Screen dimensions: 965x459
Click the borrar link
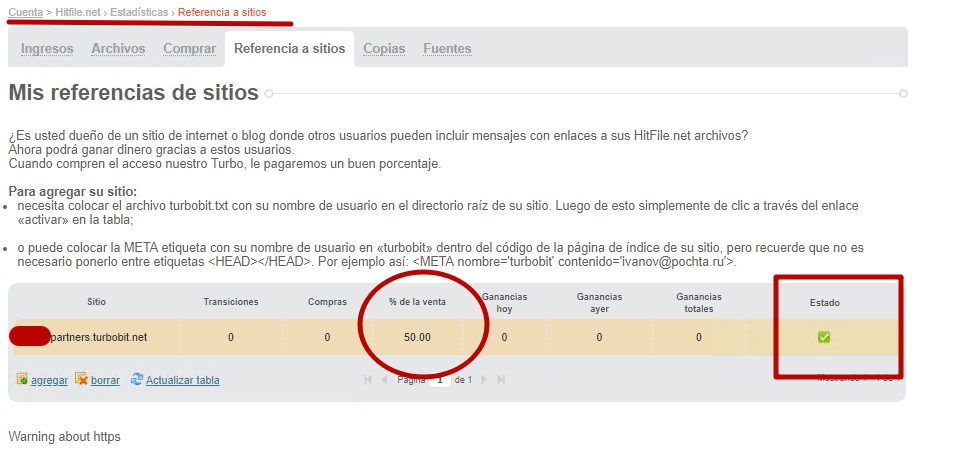[105, 380]
